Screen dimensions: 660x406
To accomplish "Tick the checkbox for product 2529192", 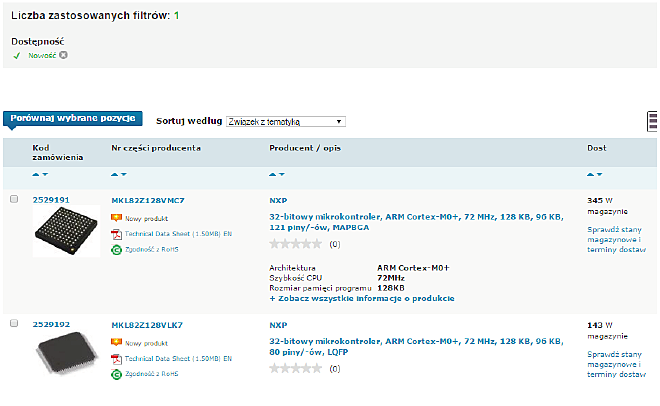I will click(x=14, y=325).
